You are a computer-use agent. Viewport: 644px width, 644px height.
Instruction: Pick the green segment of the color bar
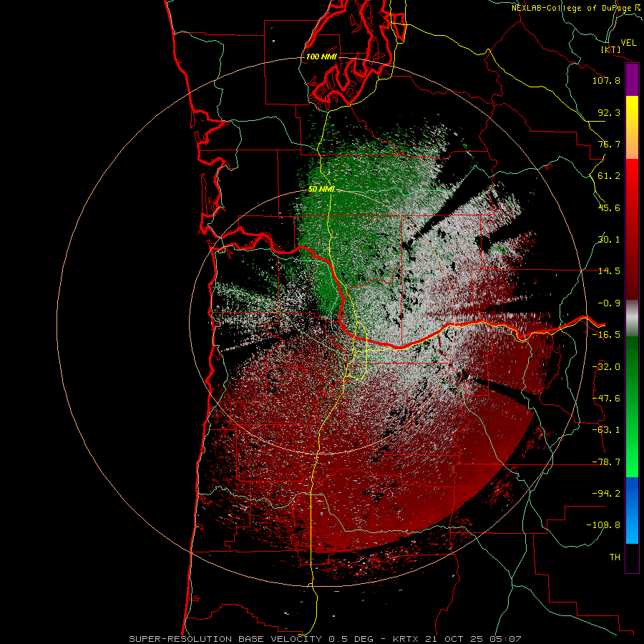[632, 406]
